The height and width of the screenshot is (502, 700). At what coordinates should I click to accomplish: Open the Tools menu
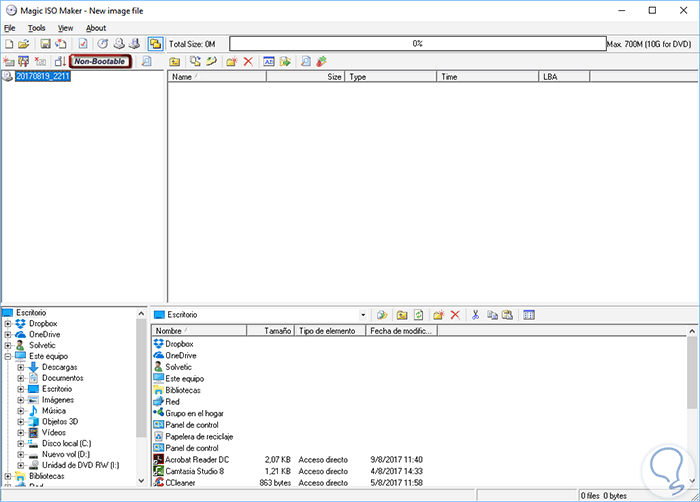(37, 28)
